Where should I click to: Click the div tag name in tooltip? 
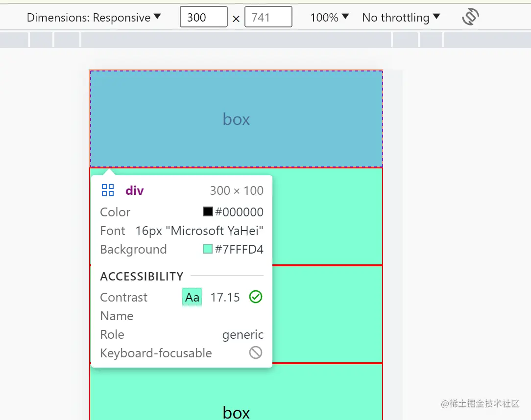click(x=134, y=190)
